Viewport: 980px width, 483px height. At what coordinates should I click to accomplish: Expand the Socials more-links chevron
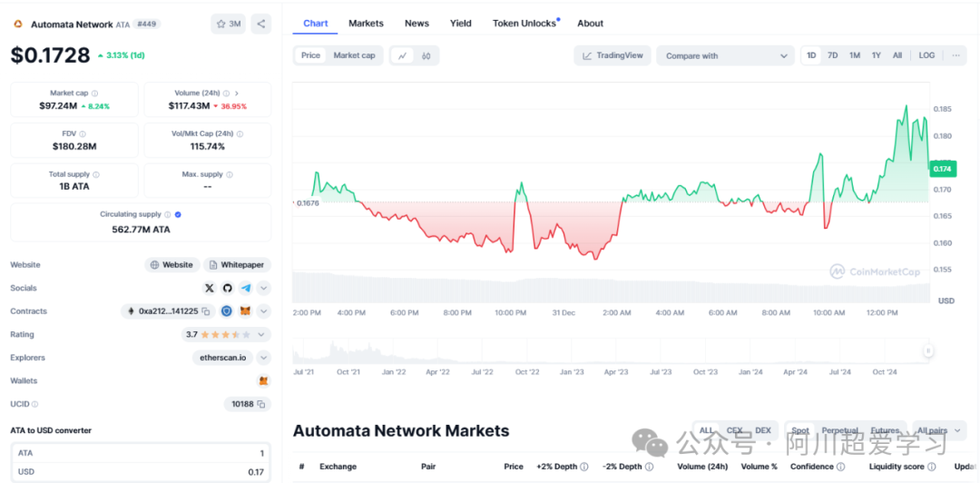point(264,288)
